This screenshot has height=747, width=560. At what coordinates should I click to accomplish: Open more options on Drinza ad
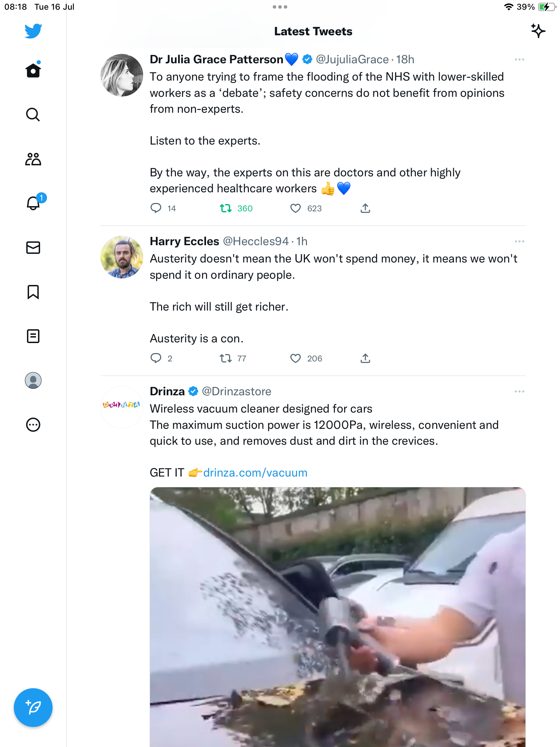click(x=519, y=391)
